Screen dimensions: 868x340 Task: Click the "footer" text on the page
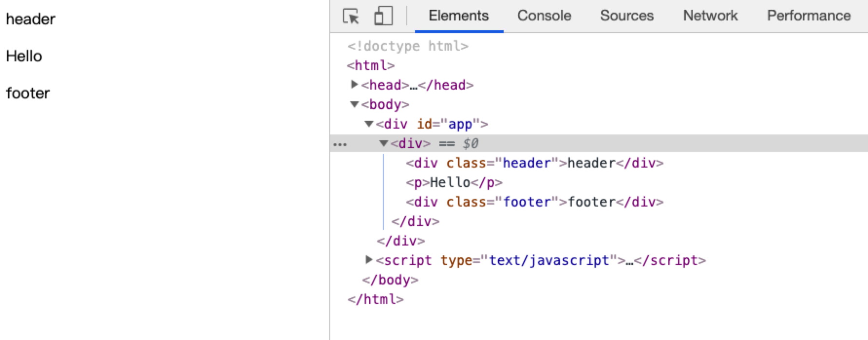tap(28, 93)
